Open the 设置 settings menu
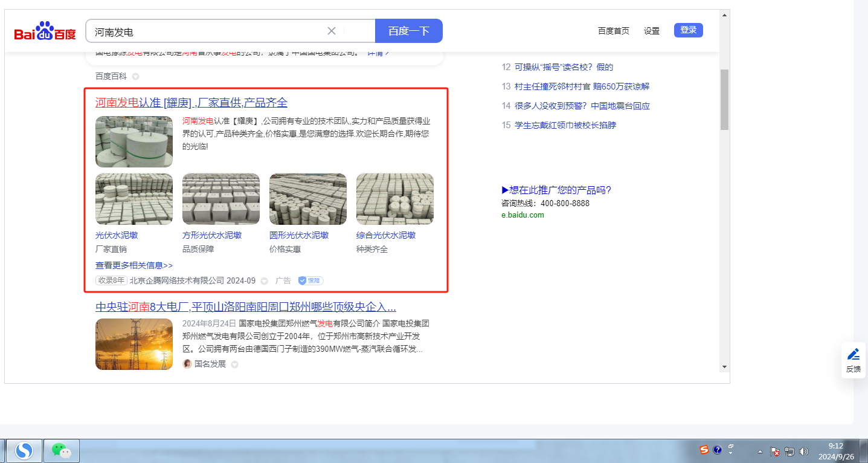The height and width of the screenshot is (463, 868). pyautogui.click(x=652, y=31)
